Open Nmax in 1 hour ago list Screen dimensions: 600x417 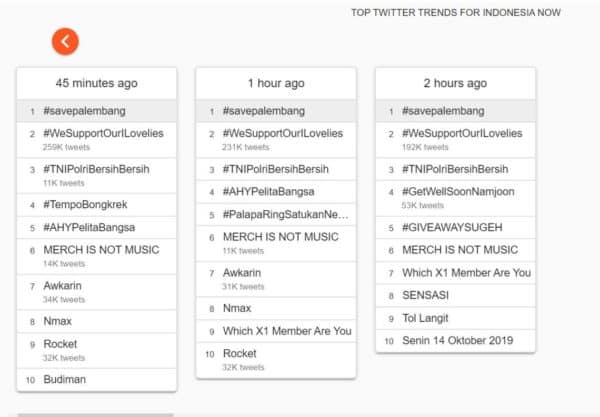coord(239,308)
